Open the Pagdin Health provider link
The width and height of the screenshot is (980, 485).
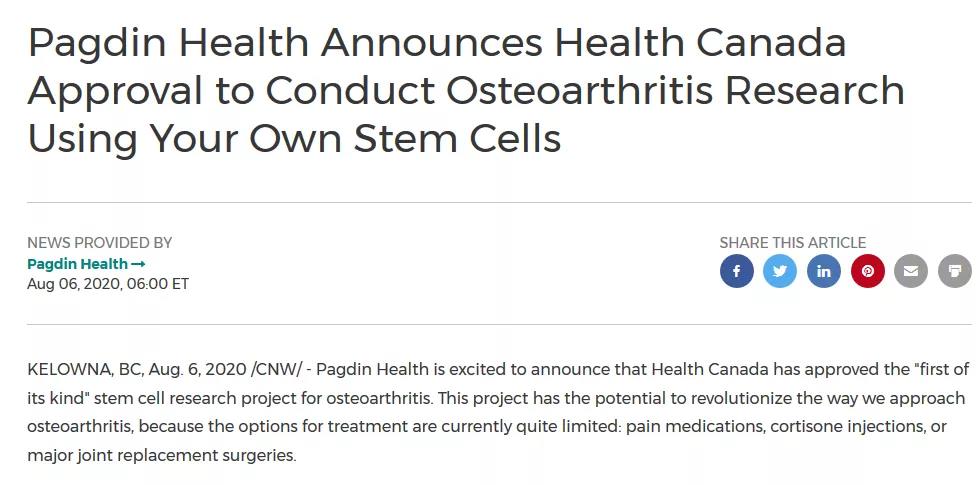(x=78, y=264)
